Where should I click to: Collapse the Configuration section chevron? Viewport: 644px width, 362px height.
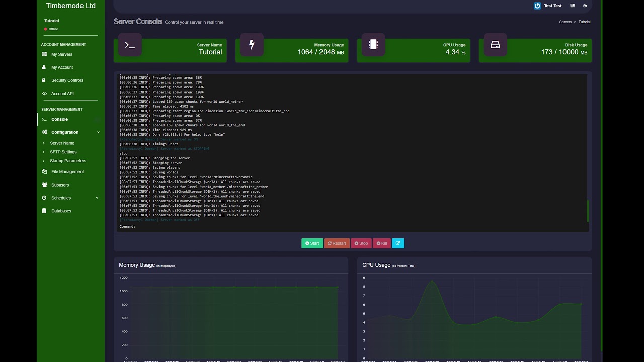98,132
